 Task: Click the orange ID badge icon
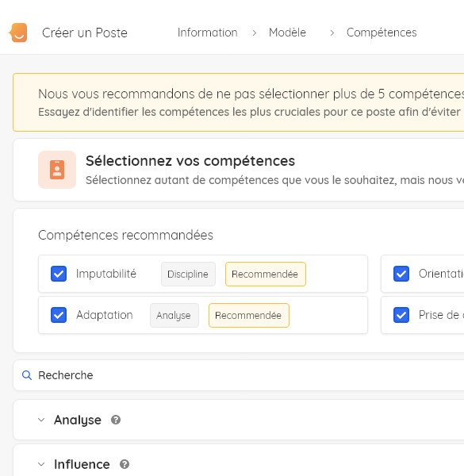tap(57, 170)
